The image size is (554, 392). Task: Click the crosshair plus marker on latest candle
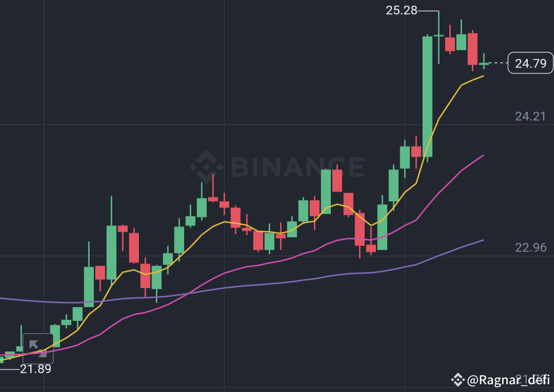click(484, 64)
